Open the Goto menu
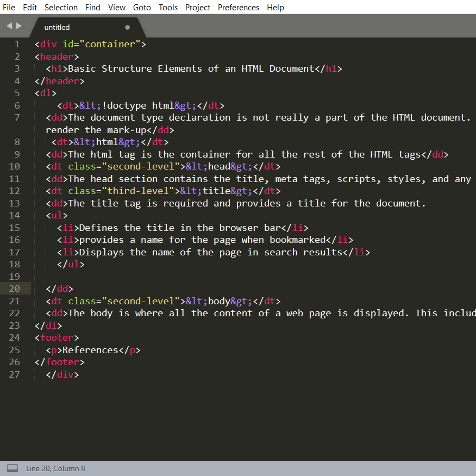 (142, 7)
